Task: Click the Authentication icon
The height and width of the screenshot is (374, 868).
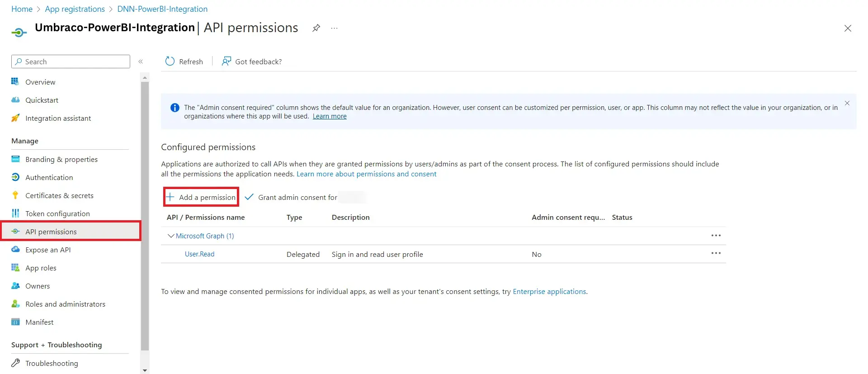Action: coord(15,177)
